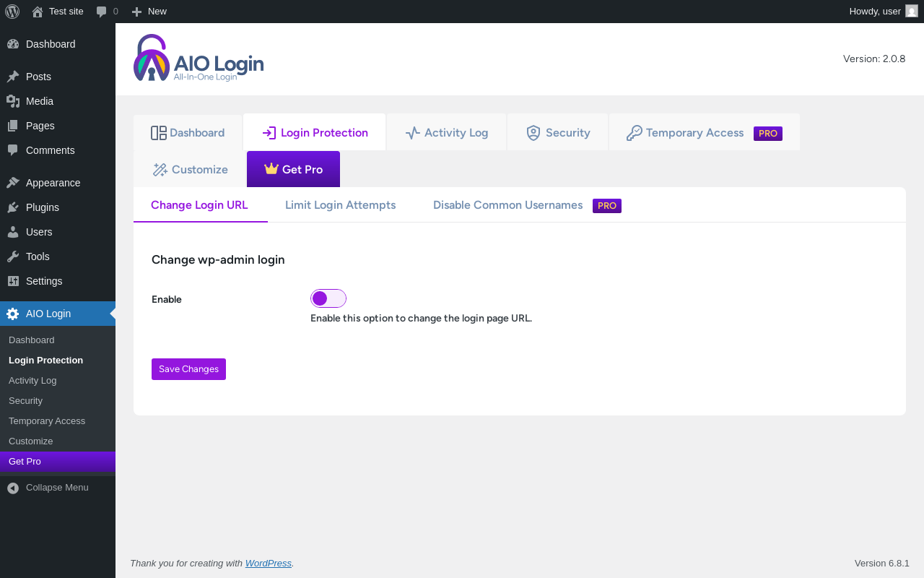Screen dimensions: 924x578
Task: Click the Change wp-admin login heading
Action: click(218, 260)
